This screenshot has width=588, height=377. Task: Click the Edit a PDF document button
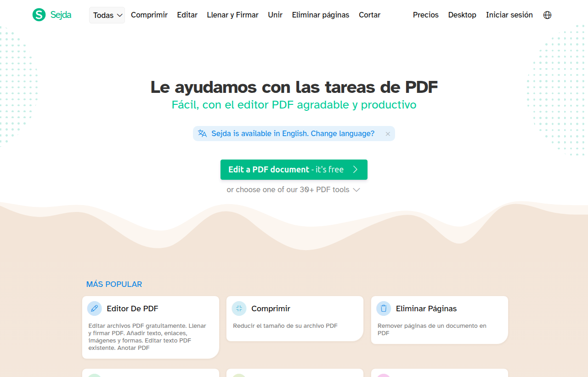pos(294,170)
